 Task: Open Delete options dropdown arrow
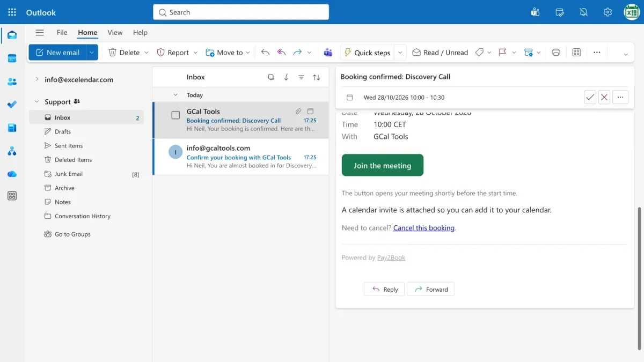point(147,53)
